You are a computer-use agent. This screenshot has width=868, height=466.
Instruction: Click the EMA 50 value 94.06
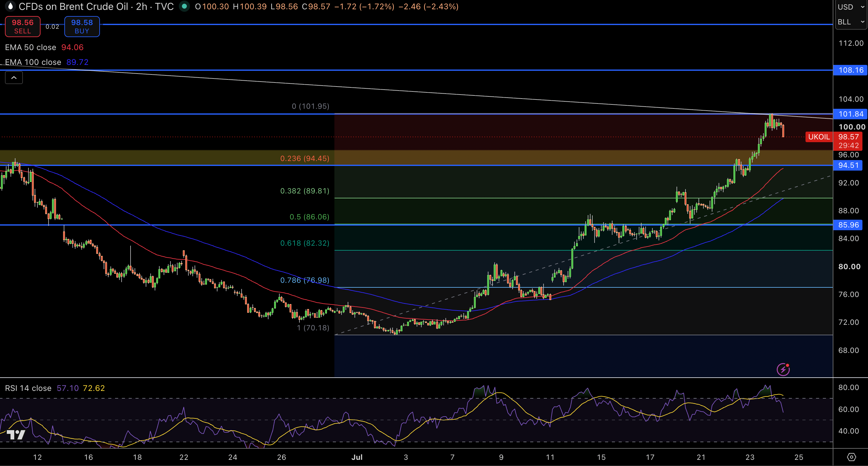[72, 48]
